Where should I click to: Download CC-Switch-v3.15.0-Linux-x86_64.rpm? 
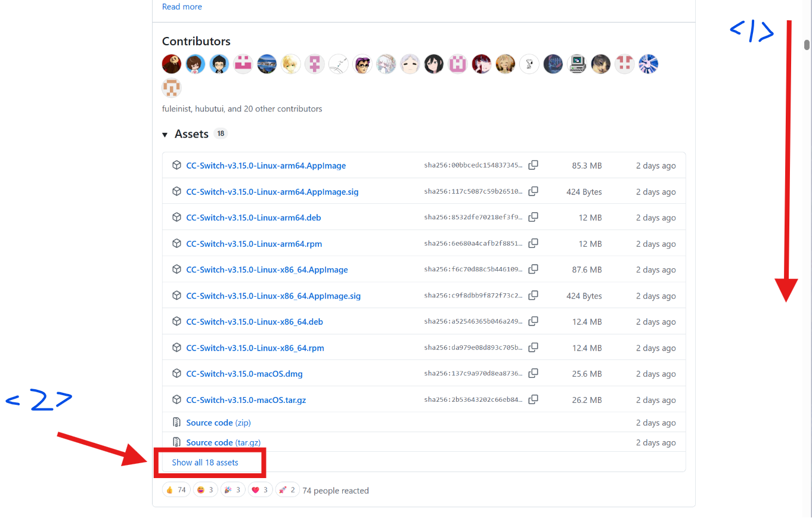coord(255,348)
